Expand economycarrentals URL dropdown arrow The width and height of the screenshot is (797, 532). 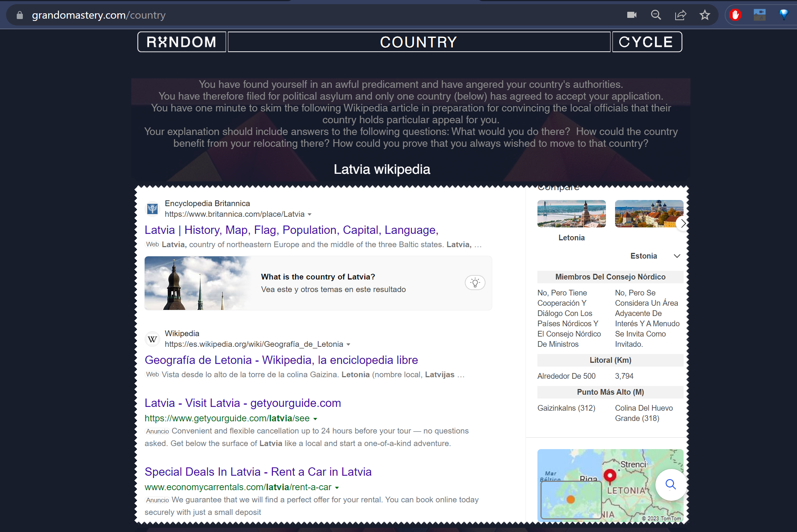click(337, 488)
